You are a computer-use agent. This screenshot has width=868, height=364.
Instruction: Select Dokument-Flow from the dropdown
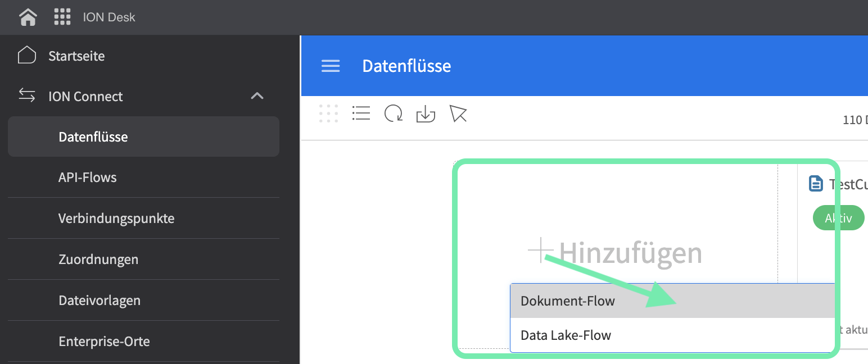568,301
